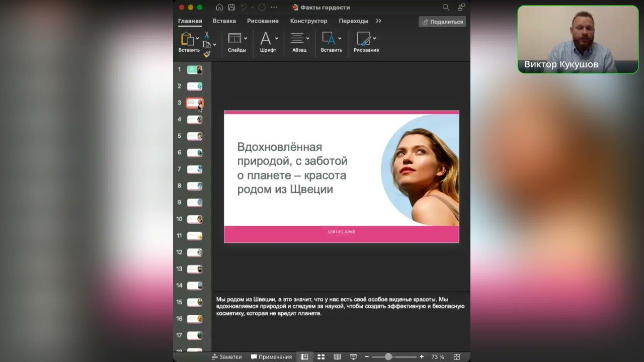The height and width of the screenshot is (362, 644).
Task: Open the co-authoring people icon
Action: click(461, 7)
